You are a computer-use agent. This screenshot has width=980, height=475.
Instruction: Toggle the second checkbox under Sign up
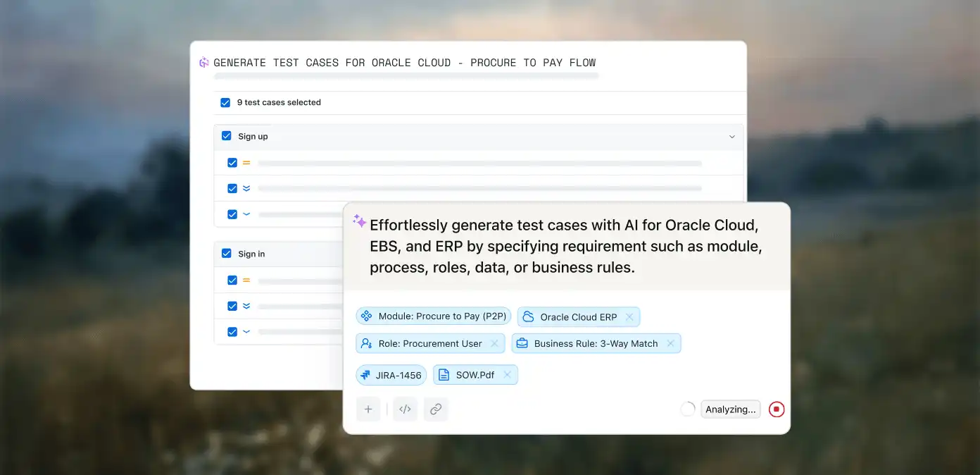[232, 189]
